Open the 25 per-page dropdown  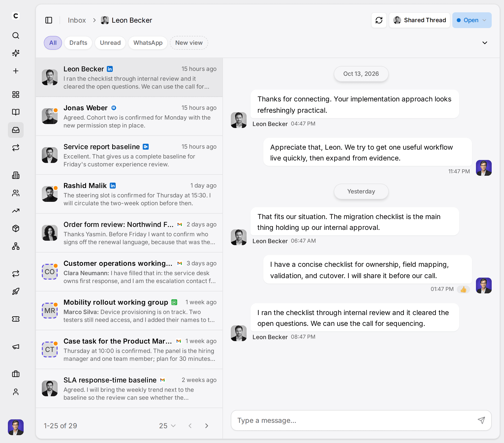coord(167,426)
